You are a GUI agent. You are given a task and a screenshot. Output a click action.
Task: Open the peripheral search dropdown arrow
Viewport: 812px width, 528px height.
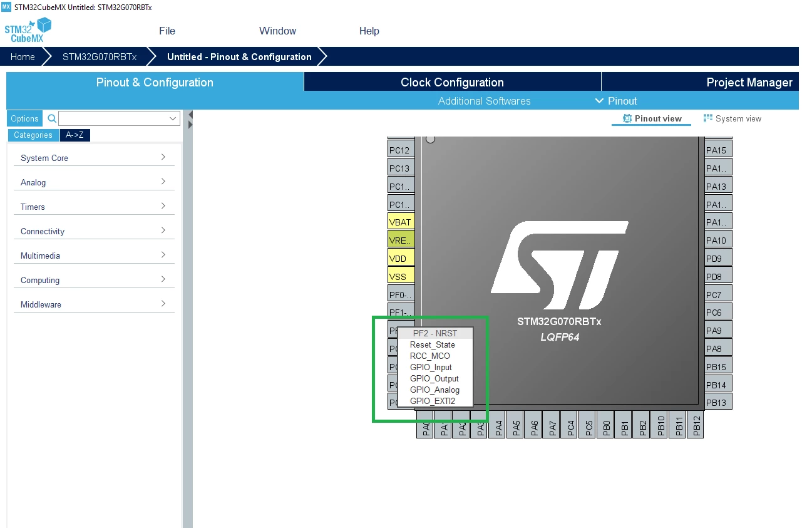click(x=173, y=118)
